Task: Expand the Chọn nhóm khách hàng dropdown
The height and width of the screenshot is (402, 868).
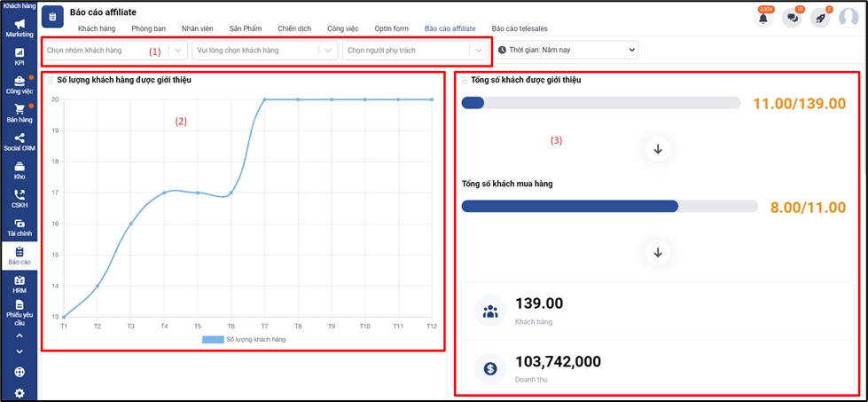Action: [x=115, y=51]
